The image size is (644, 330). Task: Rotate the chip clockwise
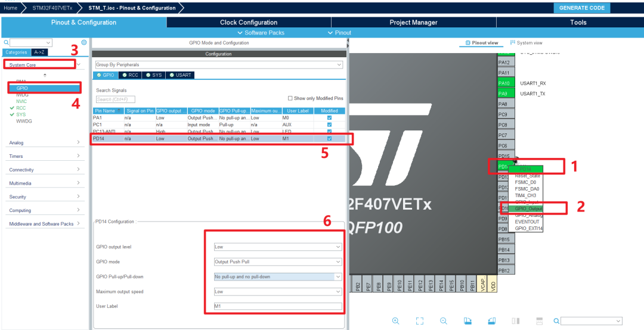pos(467,321)
